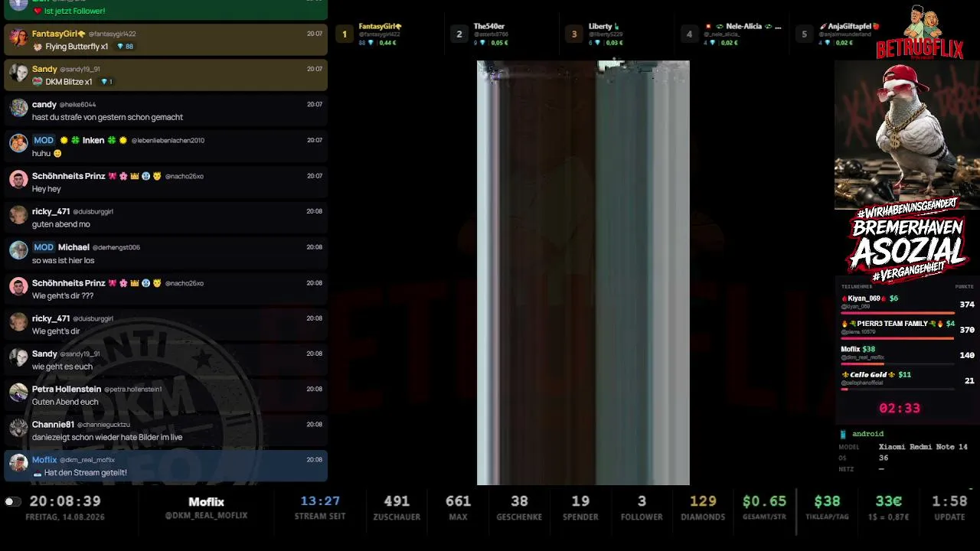Image resolution: width=980 pixels, height=551 pixels.
Task: Click the rank 2 badge for The540er
Action: pyautogui.click(x=459, y=34)
